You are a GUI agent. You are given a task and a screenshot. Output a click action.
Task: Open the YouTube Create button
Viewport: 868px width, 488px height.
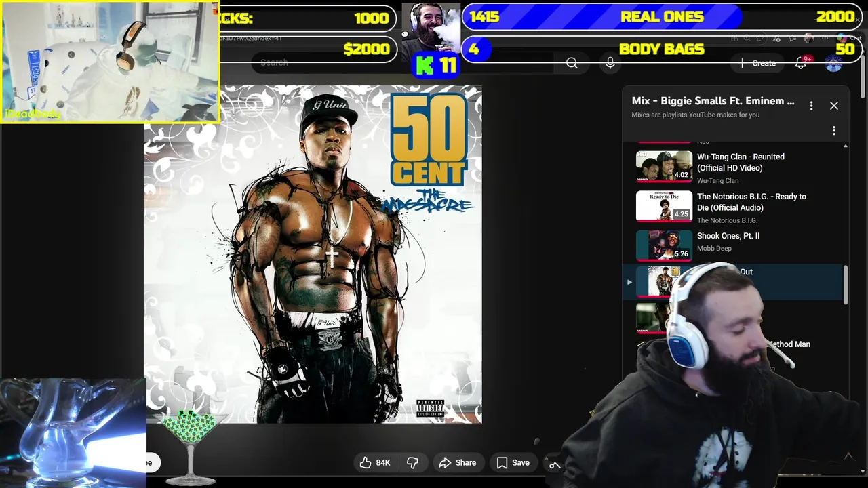pyautogui.click(x=759, y=63)
